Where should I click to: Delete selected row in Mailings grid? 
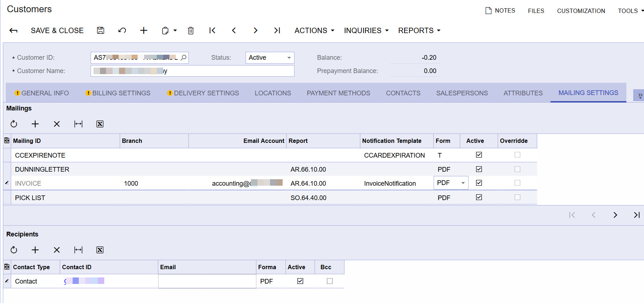tap(57, 124)
